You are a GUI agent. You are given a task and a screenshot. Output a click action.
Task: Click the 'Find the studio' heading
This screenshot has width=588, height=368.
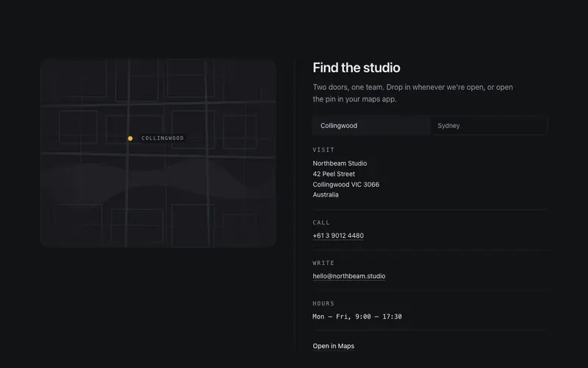click(356, 68)
